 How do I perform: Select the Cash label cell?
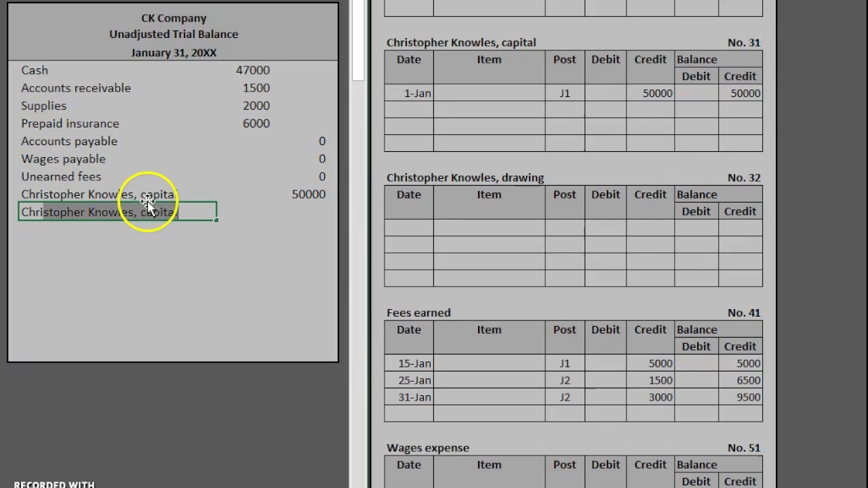click(x=35, y=70)
